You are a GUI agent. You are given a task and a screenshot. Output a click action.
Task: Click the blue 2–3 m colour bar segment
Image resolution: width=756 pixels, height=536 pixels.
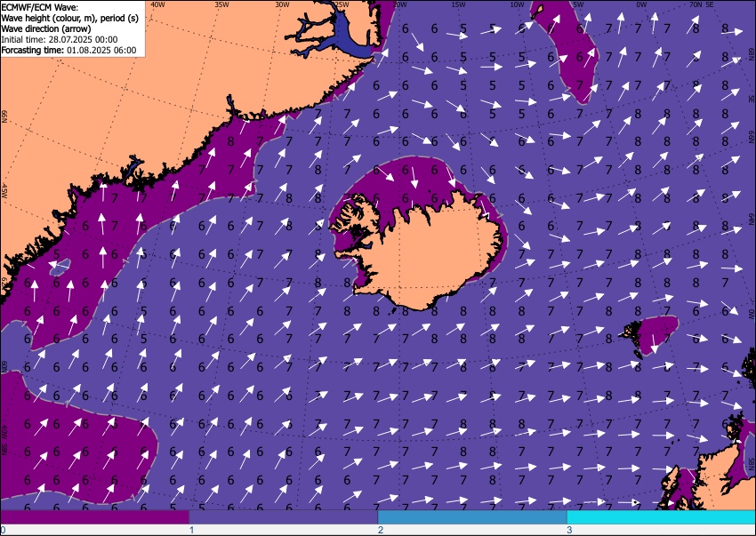[472, 517]
